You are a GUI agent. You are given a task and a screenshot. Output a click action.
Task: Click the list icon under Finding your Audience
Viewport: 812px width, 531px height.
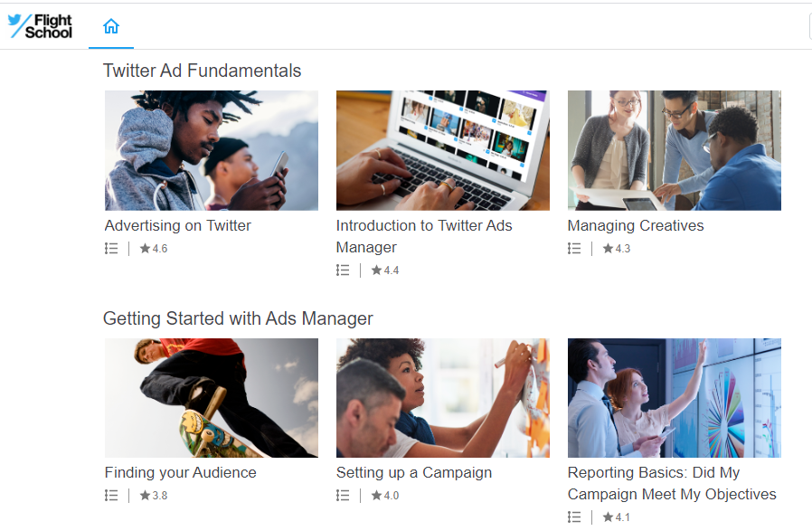point(111,496)
